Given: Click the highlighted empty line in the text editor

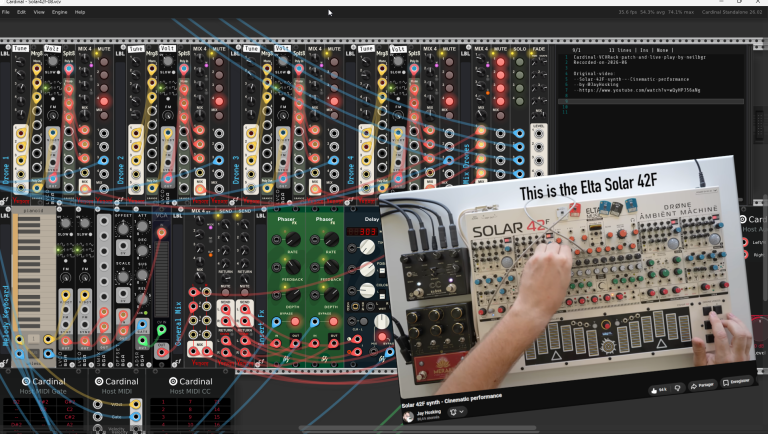Looking at the screenshot, I should point(651,101).
